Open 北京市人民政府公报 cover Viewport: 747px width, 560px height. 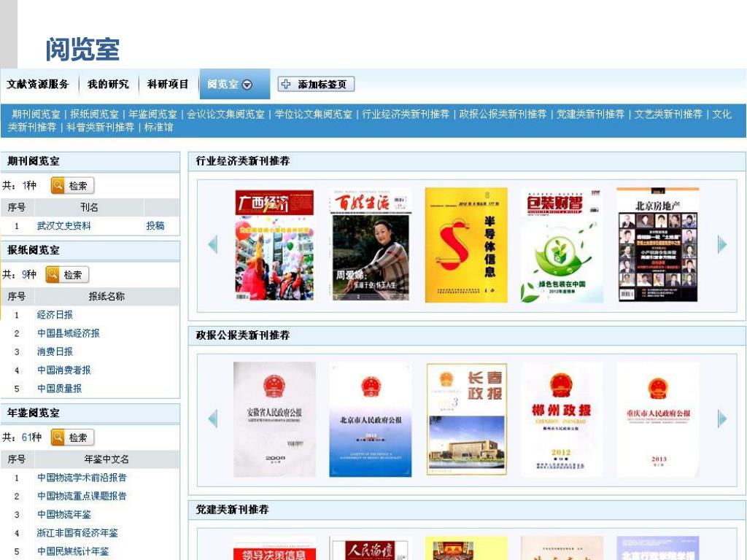pos(371,419)
